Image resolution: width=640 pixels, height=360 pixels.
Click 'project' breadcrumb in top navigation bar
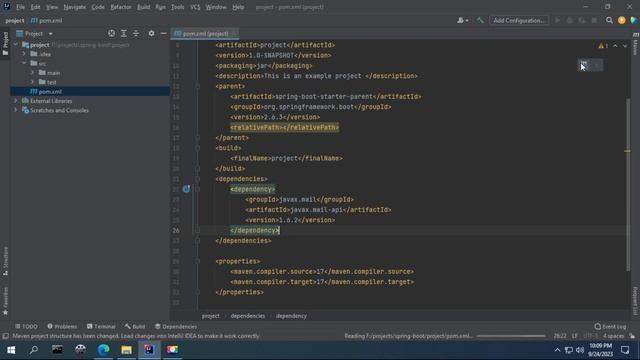click(15, 20)
